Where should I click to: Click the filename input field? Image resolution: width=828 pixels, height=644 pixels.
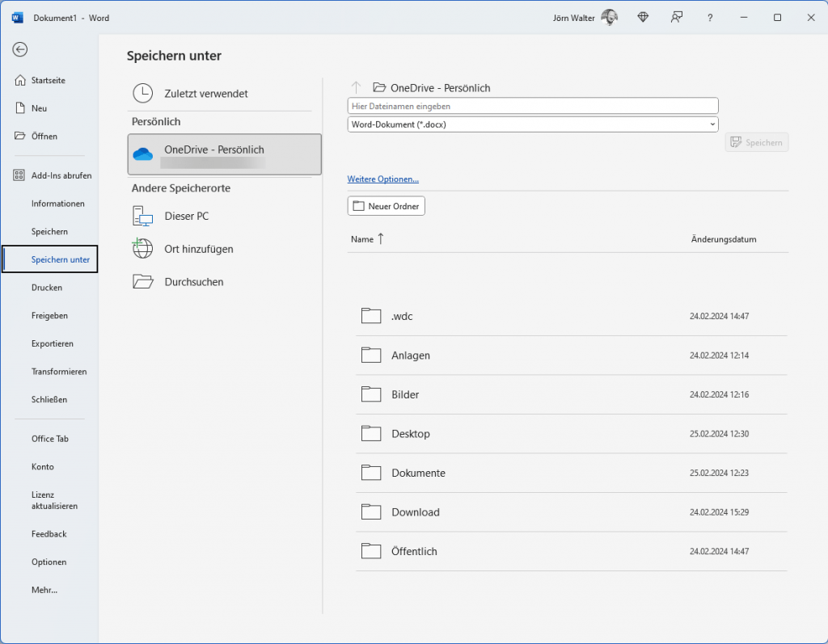[x=532, y=105]
